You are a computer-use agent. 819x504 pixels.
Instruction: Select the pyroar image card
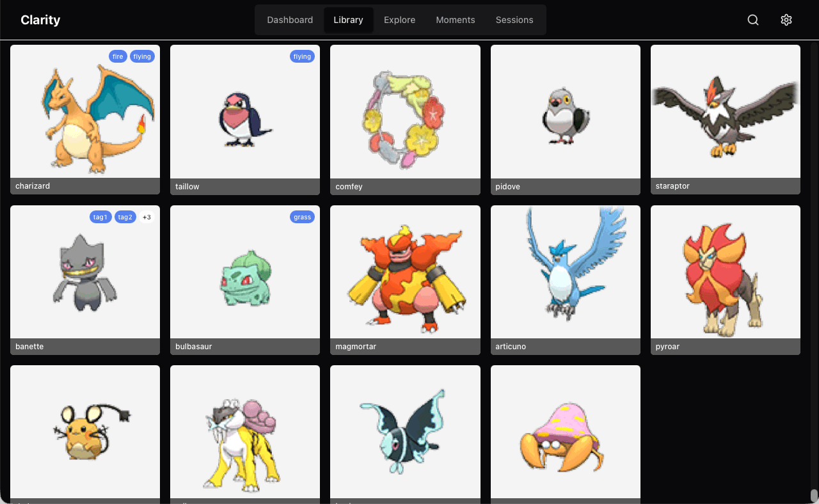click(725, 272)
